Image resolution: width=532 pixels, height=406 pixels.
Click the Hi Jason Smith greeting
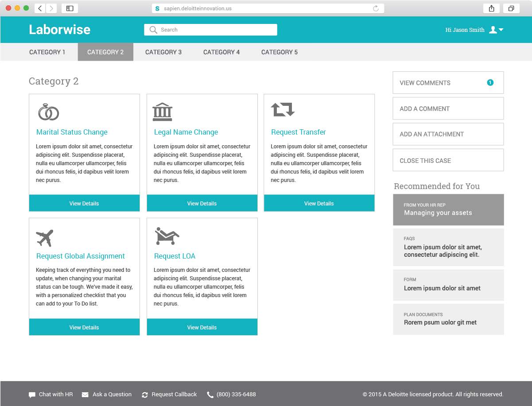click(465, 30)
